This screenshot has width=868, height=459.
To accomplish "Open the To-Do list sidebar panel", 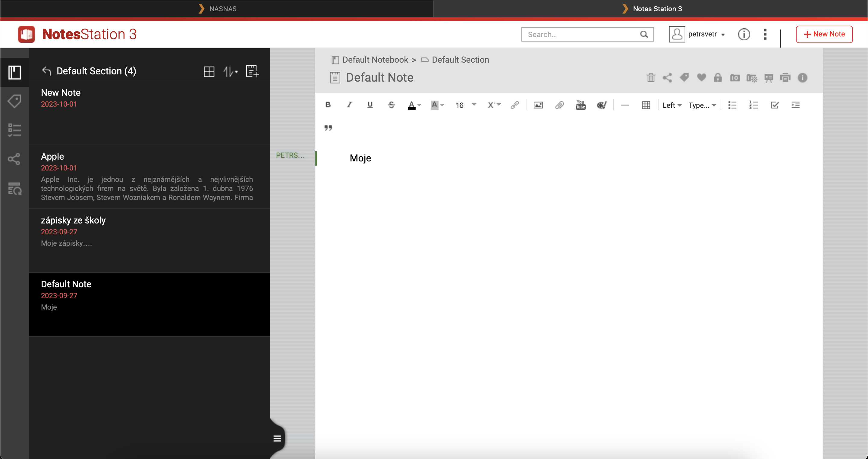I will pyautogui.click(x=15, y=130).
